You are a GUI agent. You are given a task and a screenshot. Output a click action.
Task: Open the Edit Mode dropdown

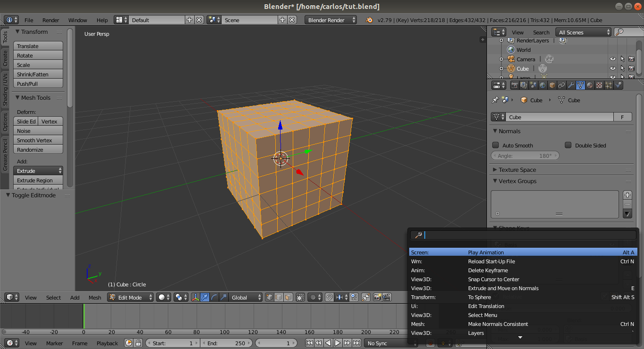[131, 297]
